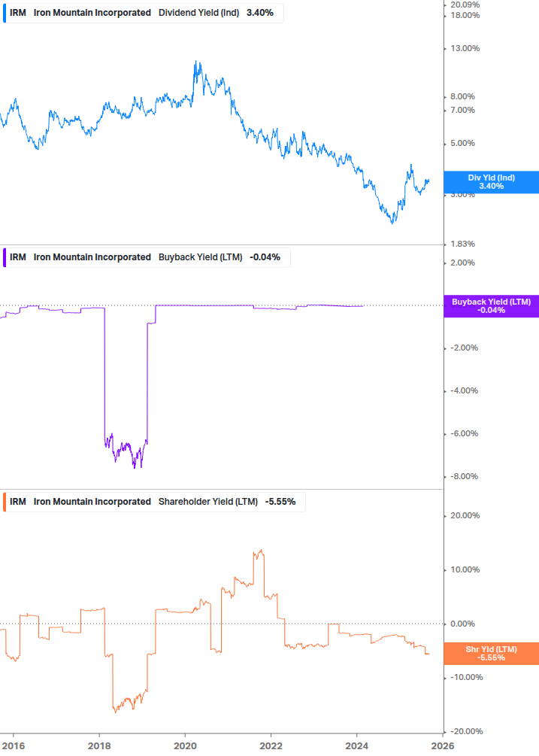Click the 20.00% shareholder yield axis value
This screenshot has height=756, width=539.
[465, 516]
